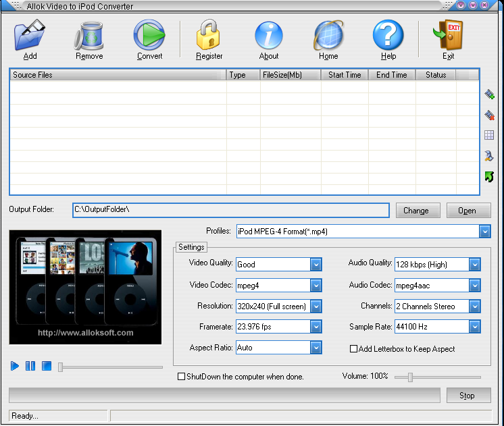Click the green arrow side icon
504x426 pixels.
489,177
